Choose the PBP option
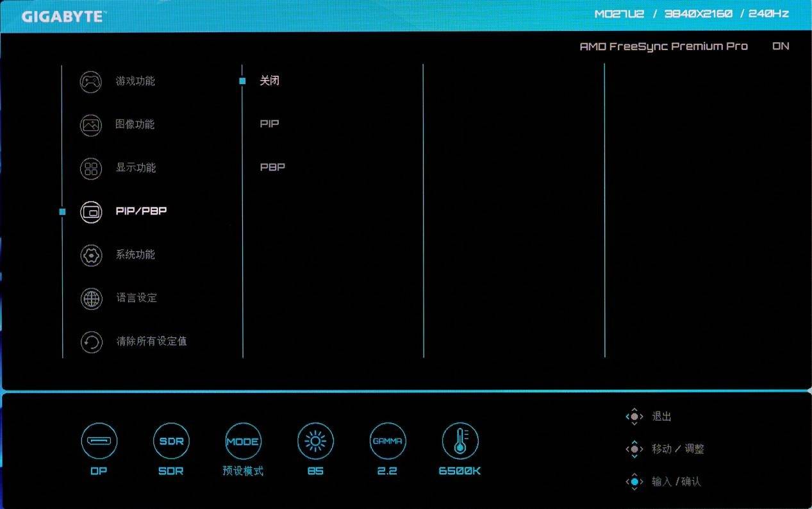 tap(272, 167)
